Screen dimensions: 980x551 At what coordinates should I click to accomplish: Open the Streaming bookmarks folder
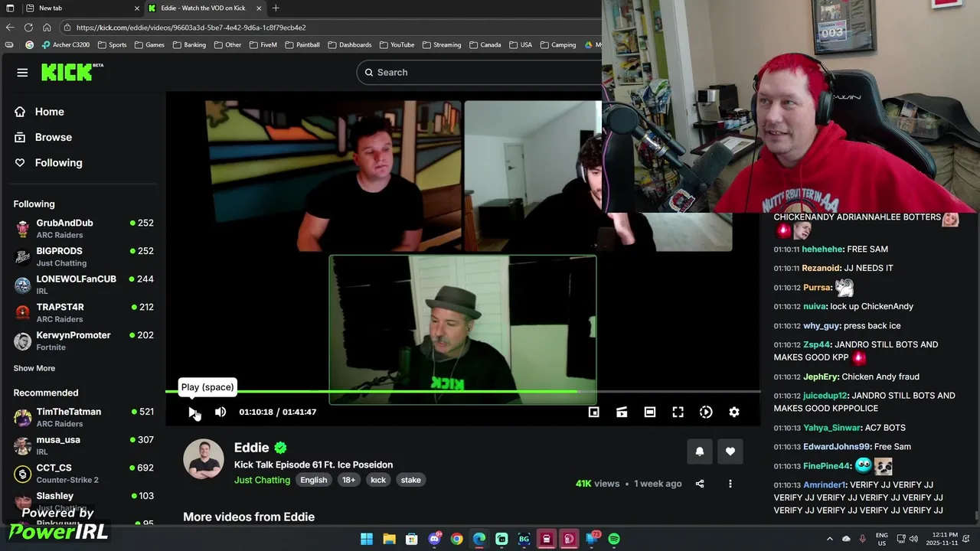[442, 44]
